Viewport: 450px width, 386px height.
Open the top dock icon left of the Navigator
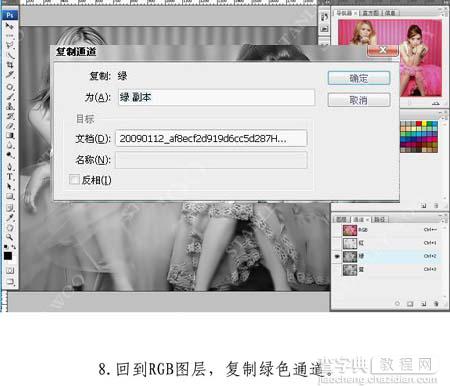tap(324, 17)
